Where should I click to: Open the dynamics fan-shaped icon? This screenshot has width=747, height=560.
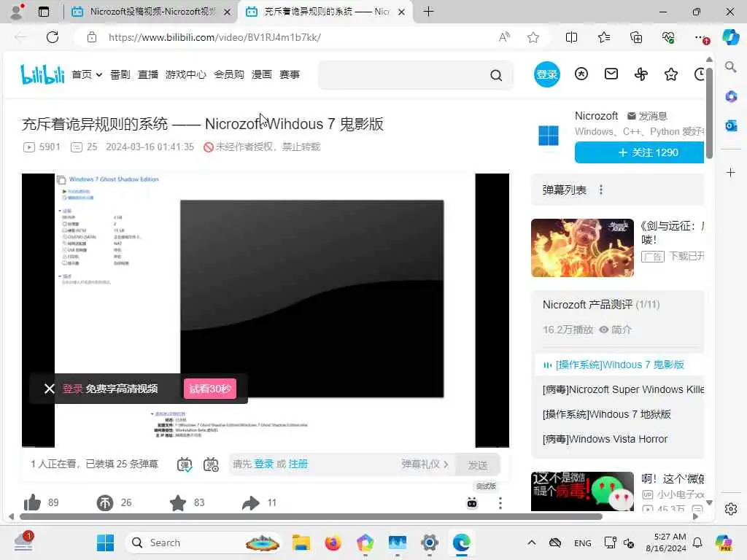641,74
